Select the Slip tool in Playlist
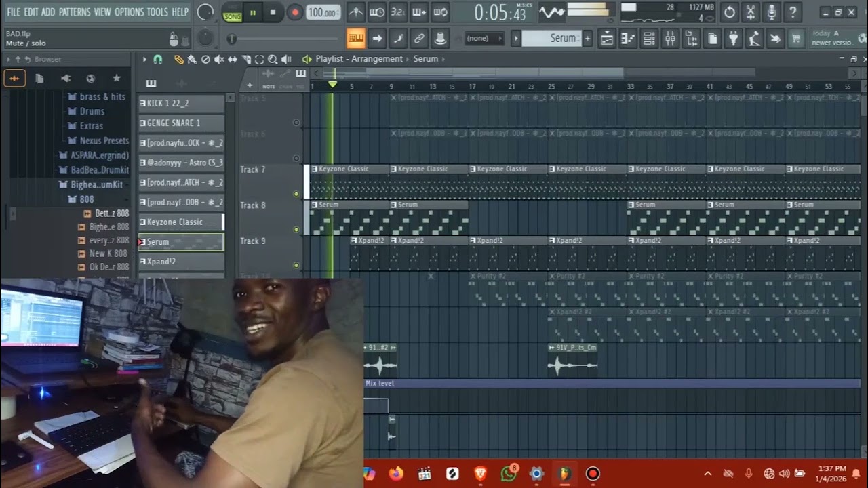Viewport: 868px width, 488px height. click(x=233, y=60)
